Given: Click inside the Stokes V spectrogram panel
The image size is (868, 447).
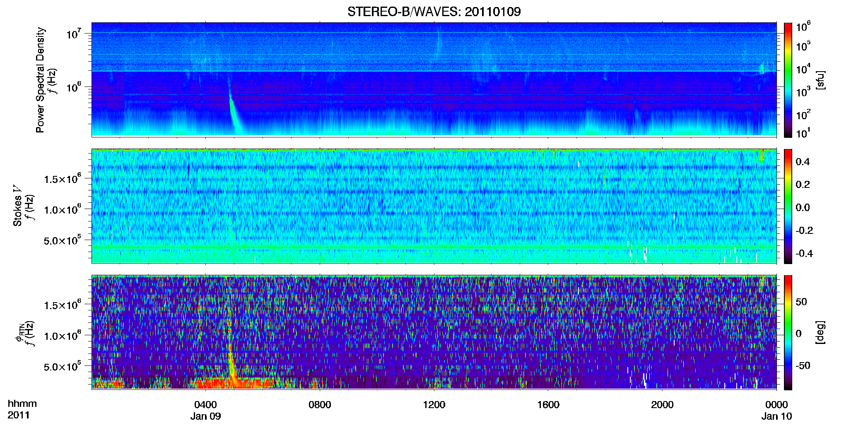Looking at the screenshot, I should (x=434, y=206).
